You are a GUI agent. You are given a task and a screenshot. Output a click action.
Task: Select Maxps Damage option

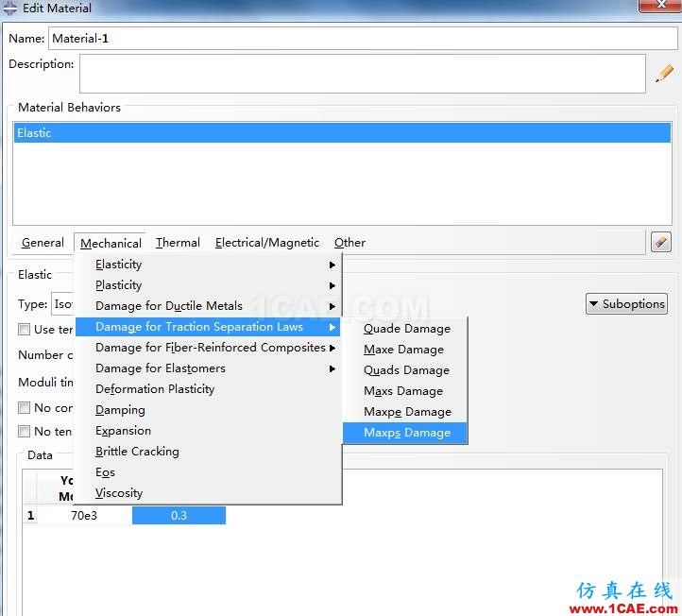point(405,433)
